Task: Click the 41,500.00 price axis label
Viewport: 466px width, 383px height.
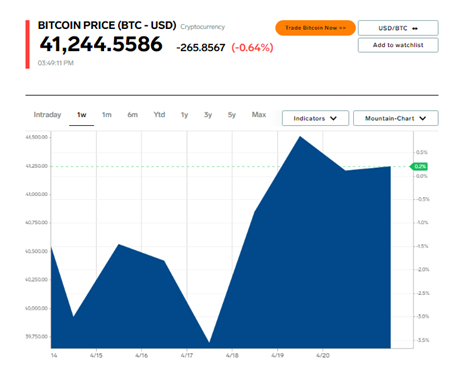Action: [37, 137]
